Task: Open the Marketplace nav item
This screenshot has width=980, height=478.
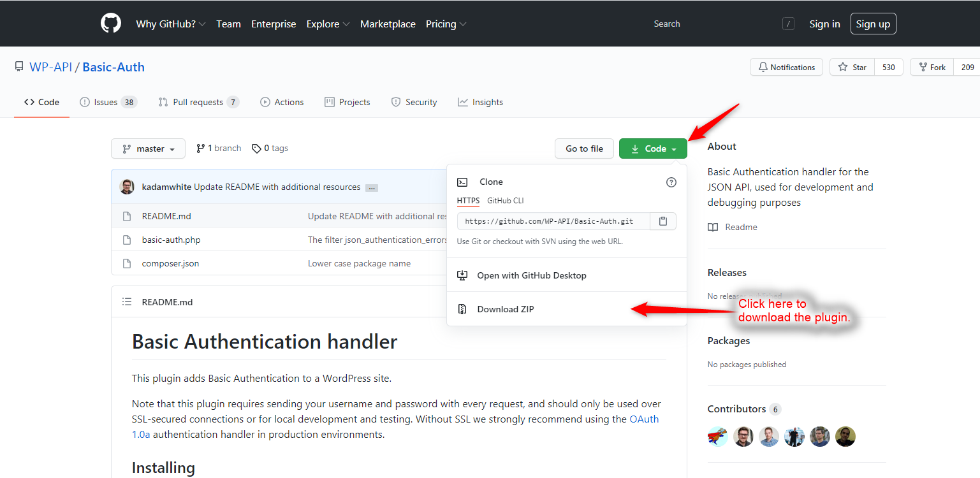Action: coord(388,24)
